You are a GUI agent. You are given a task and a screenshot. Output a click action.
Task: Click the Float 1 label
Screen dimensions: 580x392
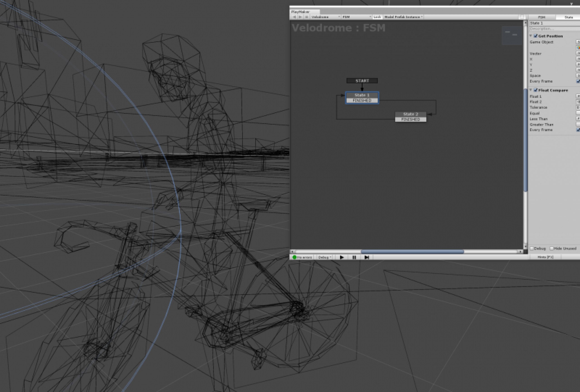535,96
